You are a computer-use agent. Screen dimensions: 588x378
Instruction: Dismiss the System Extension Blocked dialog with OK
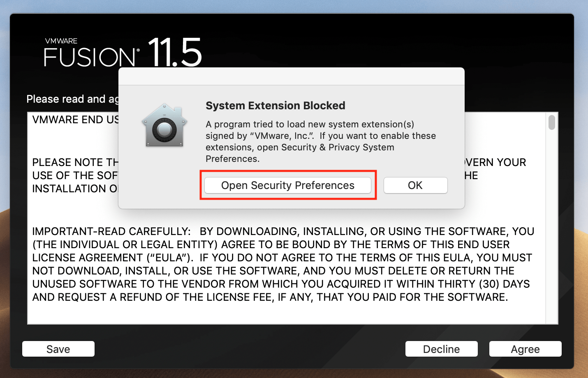coord(415,185)
